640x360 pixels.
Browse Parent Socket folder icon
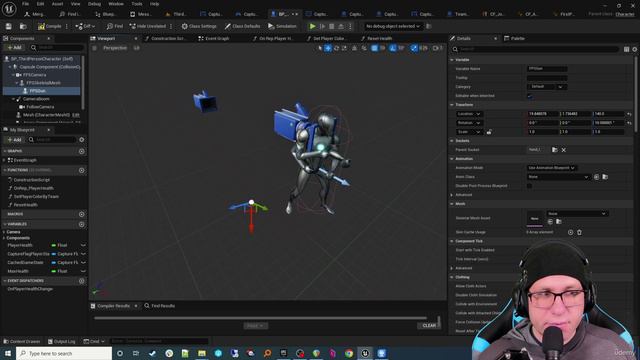(x=555, y=150)
